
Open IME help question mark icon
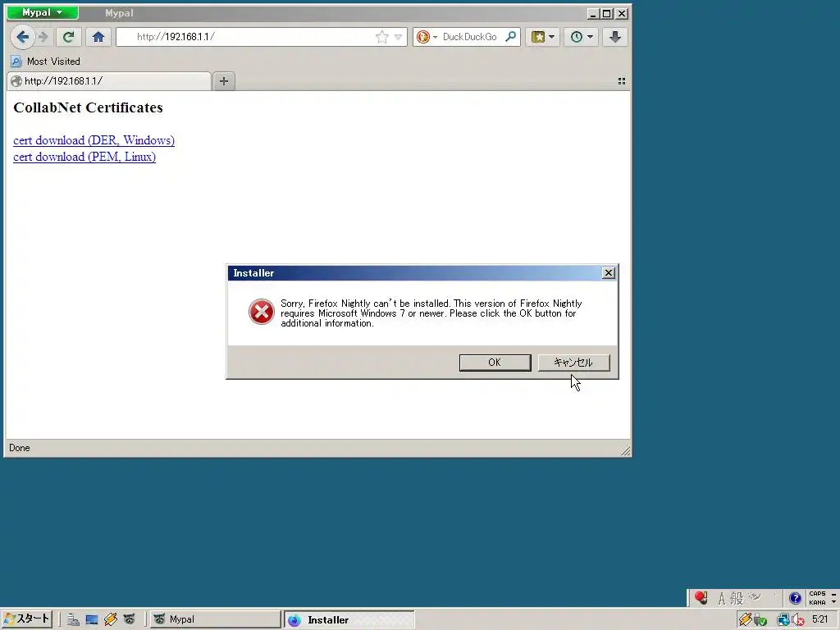point(795,598)
